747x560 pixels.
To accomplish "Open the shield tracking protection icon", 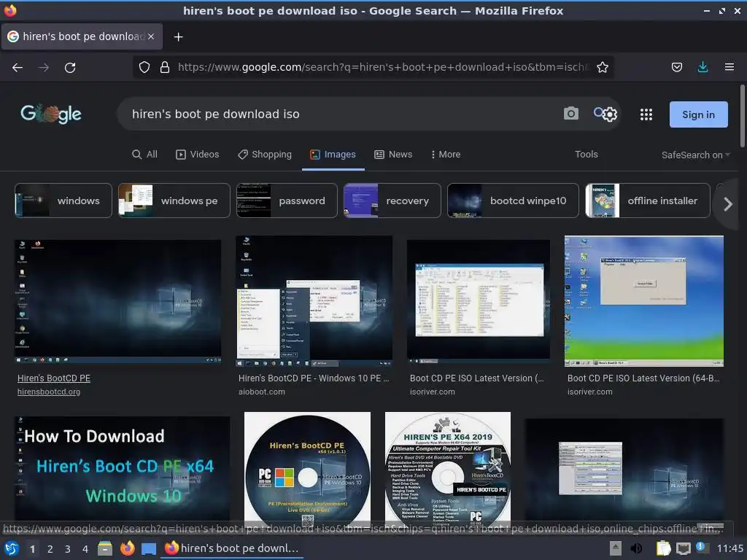I will (144, 67).
